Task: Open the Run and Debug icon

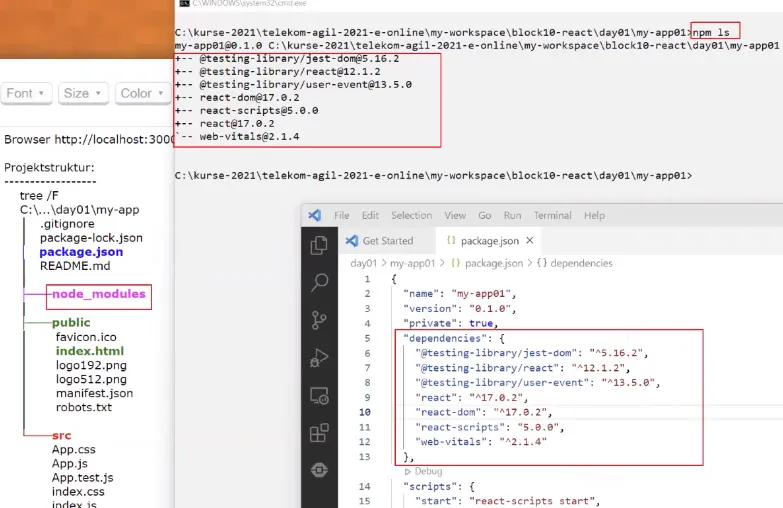Action: (x=319, y=357)
